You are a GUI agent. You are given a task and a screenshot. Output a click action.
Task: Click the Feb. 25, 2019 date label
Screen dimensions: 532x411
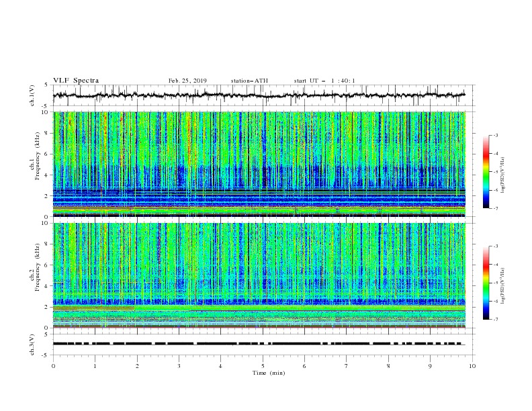point(187,81)
